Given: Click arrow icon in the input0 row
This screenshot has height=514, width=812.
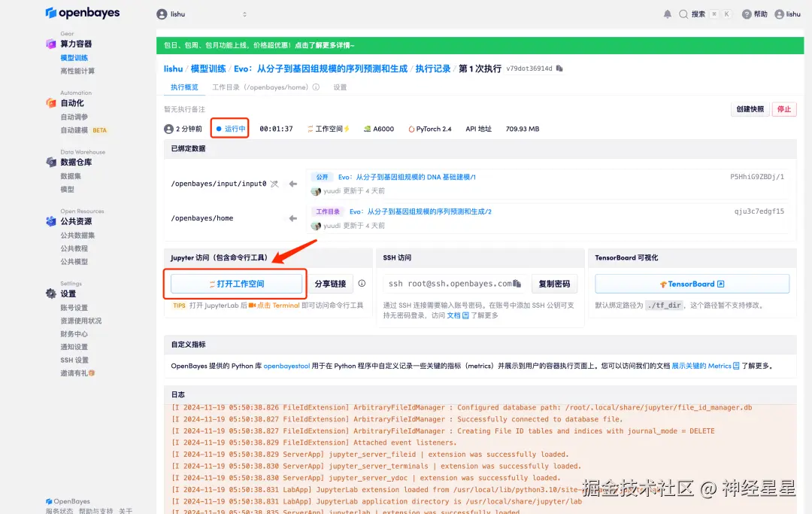Looking at the screenshot, I should point(293,184).
